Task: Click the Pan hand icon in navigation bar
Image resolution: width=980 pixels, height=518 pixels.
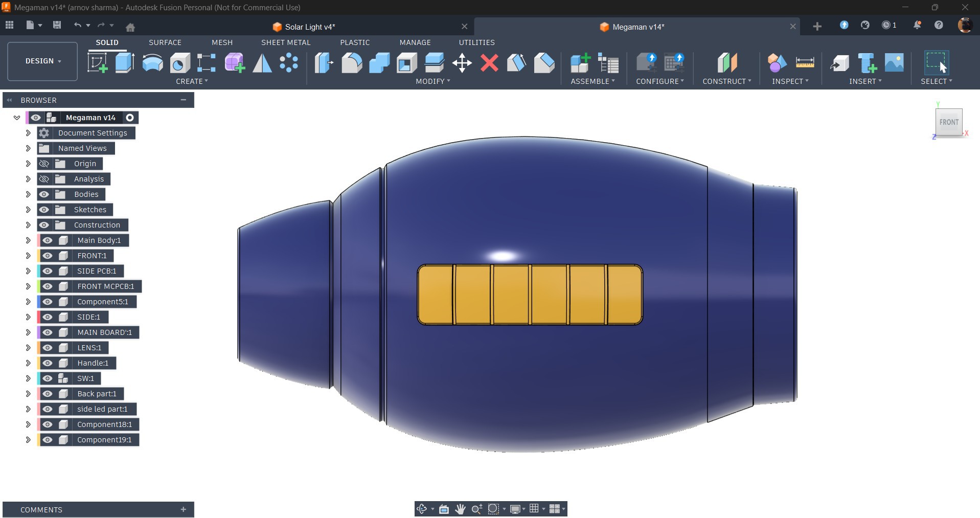Action: click(x=460, y=509)
